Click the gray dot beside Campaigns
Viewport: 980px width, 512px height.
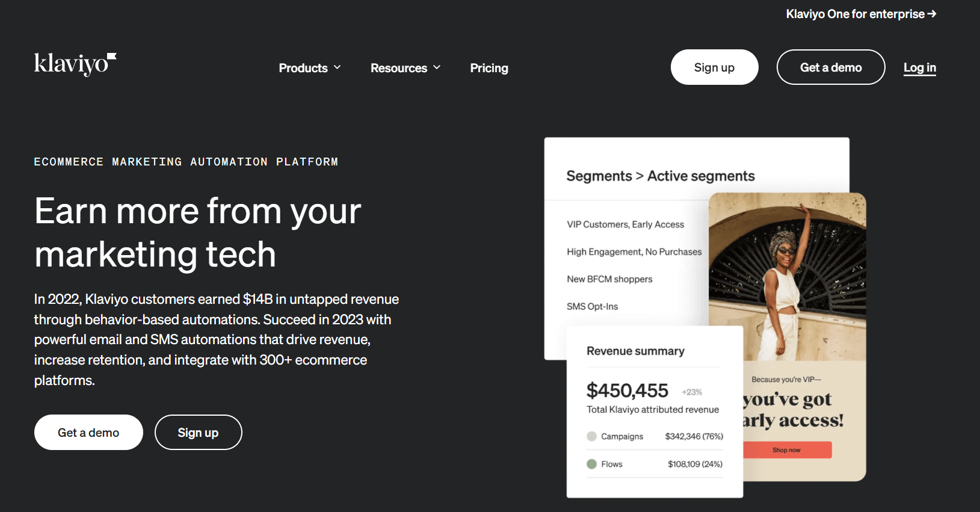pos(591,436)
